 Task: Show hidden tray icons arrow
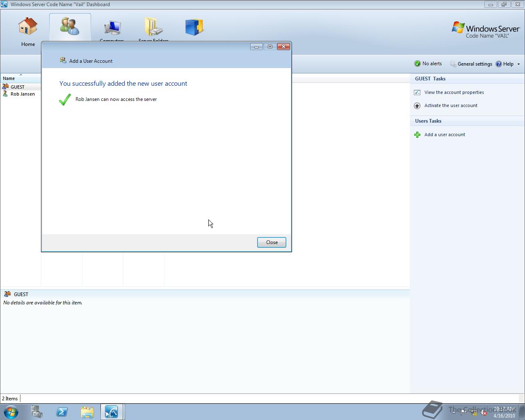454,413
